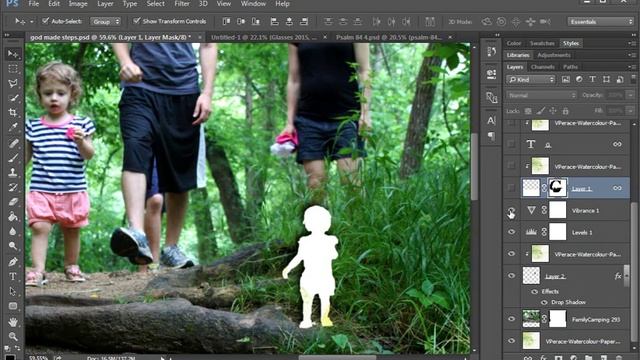Select the History Brush tool
Viewport: 640px width, 360px height.
point(13,187)
